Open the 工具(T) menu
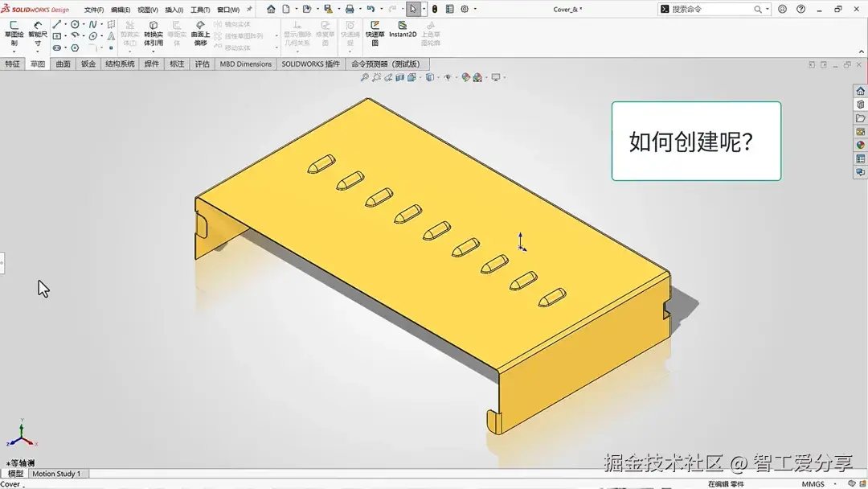This screenshot has height=489, width=868. click(x=200, y=10)
